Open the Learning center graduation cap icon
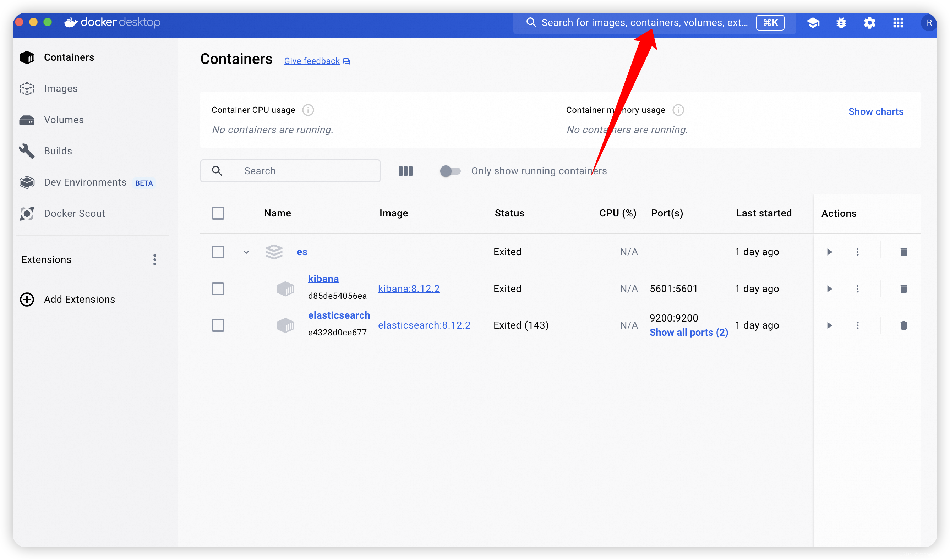This screenshot has width=950, height=560. pyautogui.click(x=813, y=23)
